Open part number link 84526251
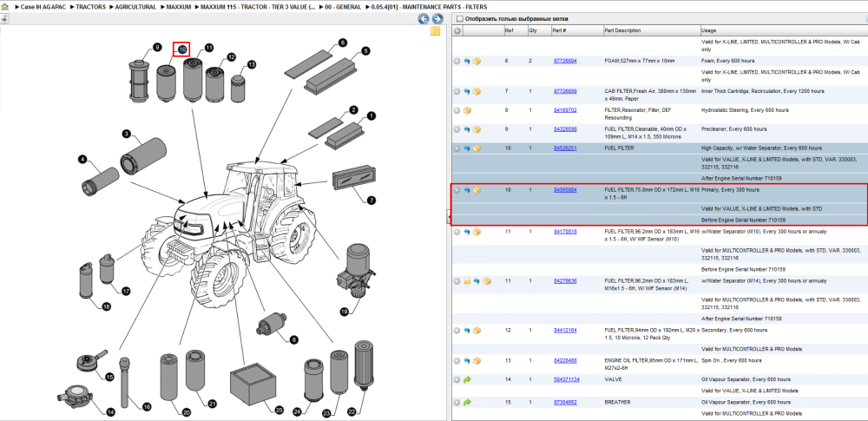This screenshot has width=868, height=421. click(565, 148)
